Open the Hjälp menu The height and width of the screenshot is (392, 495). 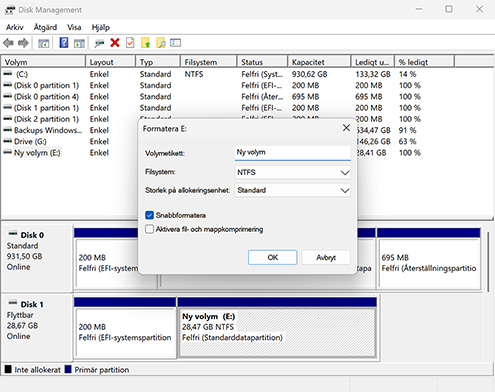tap(101, 27)
